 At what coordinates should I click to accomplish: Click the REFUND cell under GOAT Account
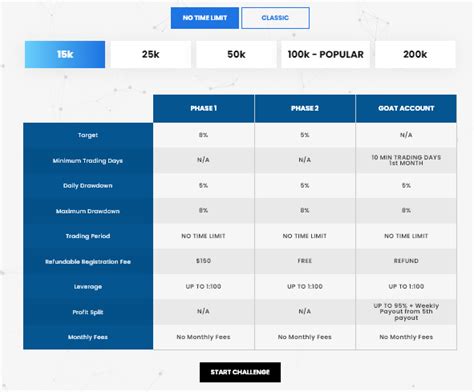pos(406,261)
